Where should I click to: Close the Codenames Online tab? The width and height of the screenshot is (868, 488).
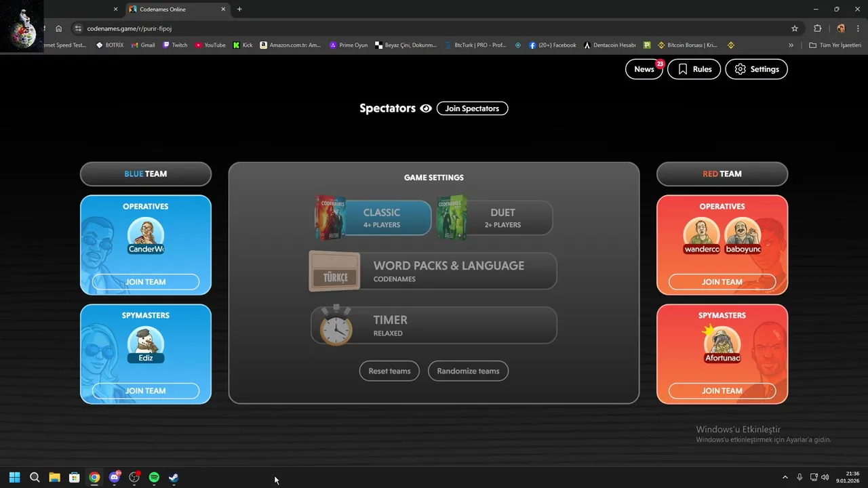point(223,9)
